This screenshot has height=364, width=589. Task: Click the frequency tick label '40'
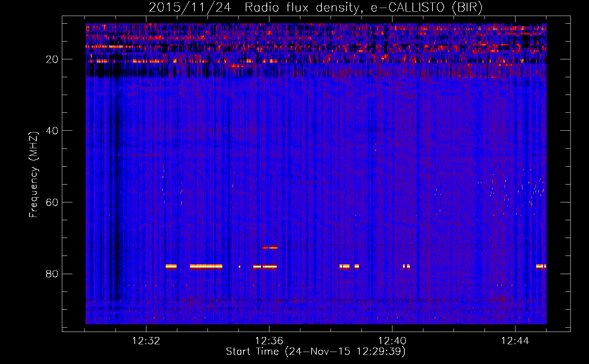click(x=52, y=131)
